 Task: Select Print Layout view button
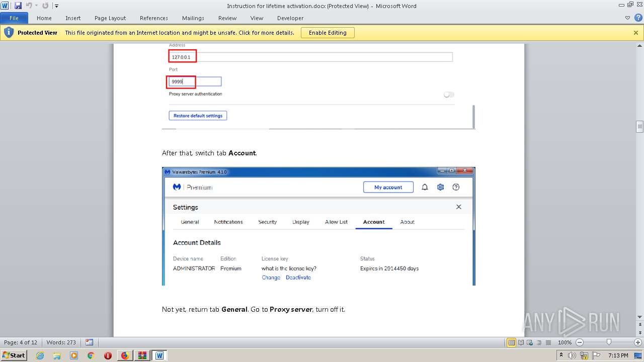pos(511,342)
